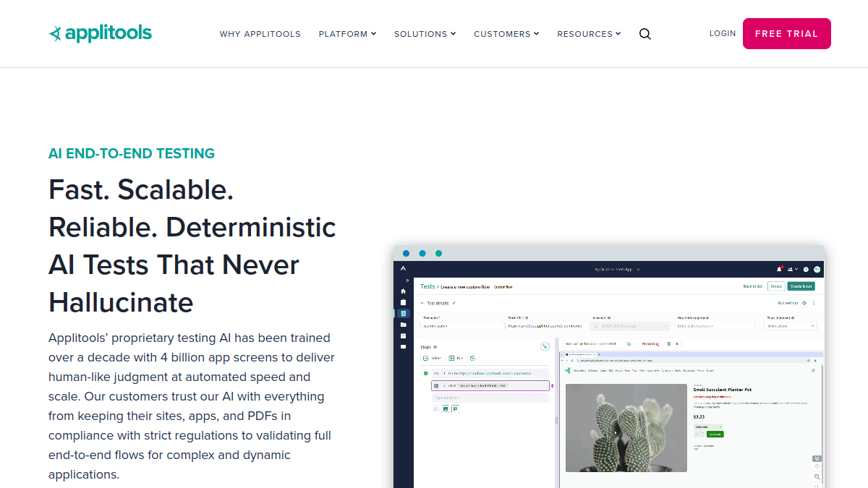Click the Free Trial button
Image resolution: width=868 pixels, height=488 pixels.
click(x=787, y=33)
